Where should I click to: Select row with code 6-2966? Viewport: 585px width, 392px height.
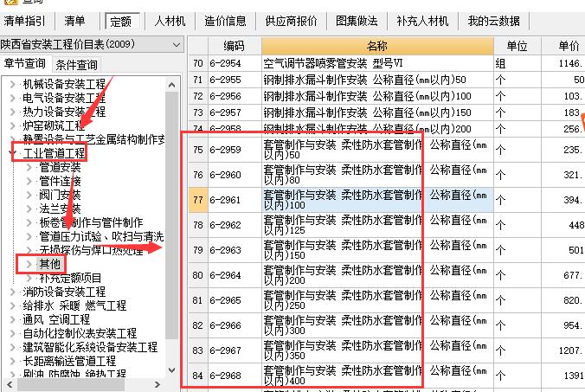[x=225, y=325]
